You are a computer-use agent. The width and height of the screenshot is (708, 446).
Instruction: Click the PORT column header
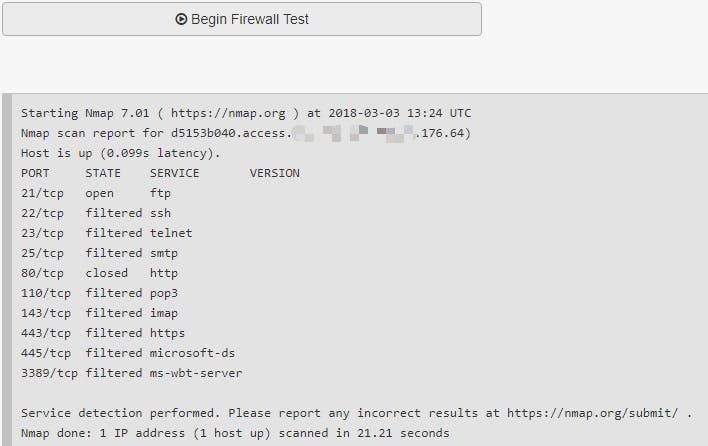click(x=35, y=173)
